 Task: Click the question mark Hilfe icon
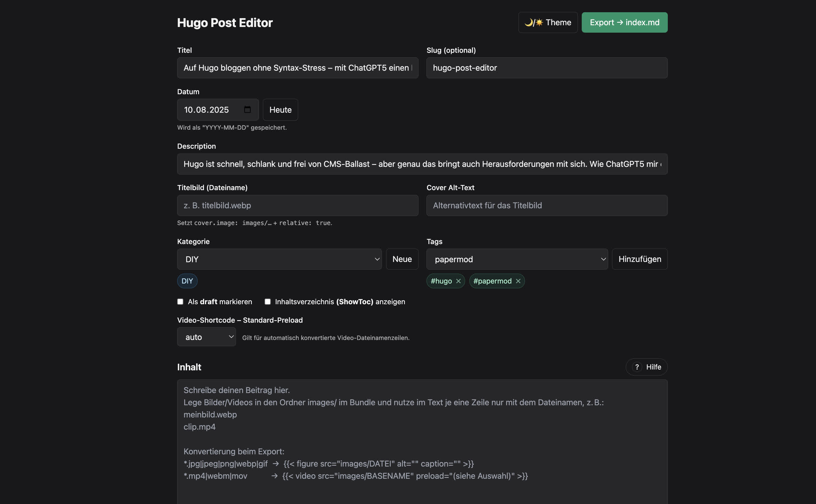[x=637, y=367]
